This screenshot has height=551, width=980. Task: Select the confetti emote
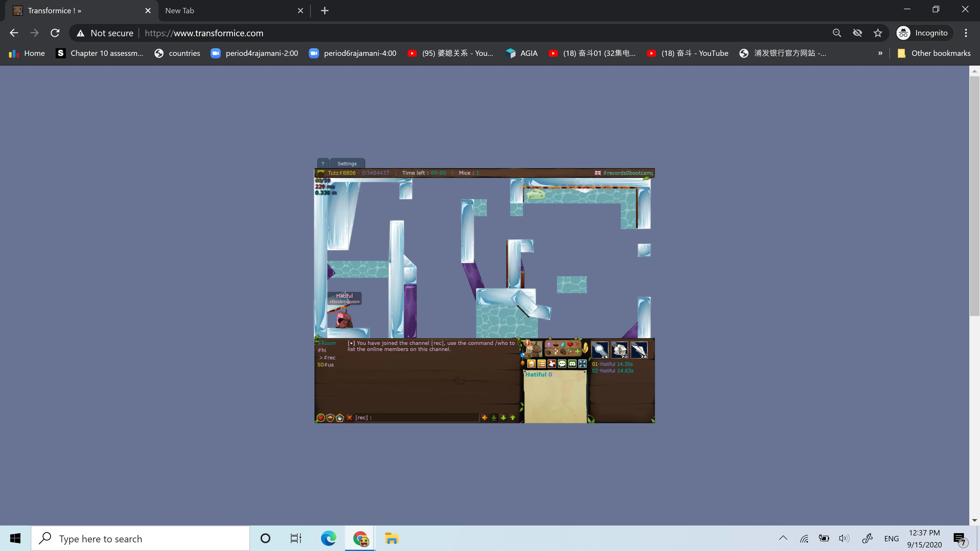[570, 352]
